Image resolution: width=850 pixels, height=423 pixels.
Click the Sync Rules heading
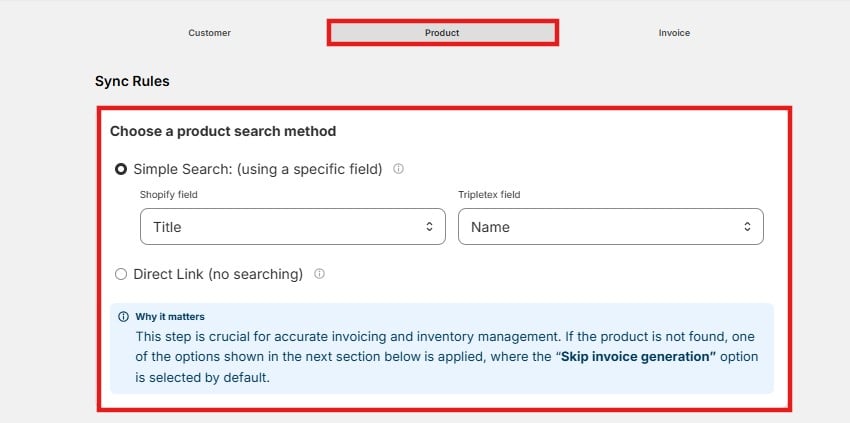click(x=132, y=81)
